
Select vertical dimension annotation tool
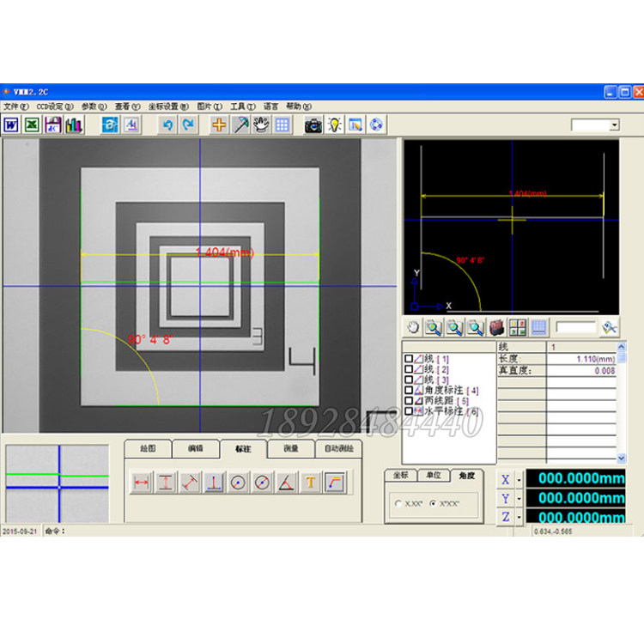click(166, 483)
